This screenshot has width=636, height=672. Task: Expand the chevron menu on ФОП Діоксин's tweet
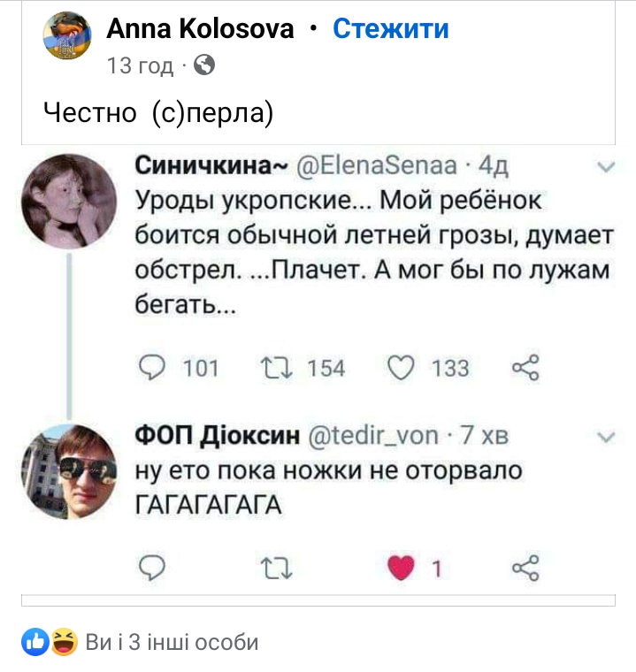coord(606,437)
